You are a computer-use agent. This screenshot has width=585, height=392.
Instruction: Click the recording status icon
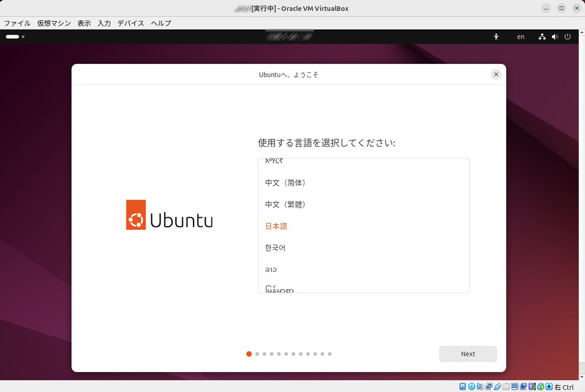(x=523, y=386)
